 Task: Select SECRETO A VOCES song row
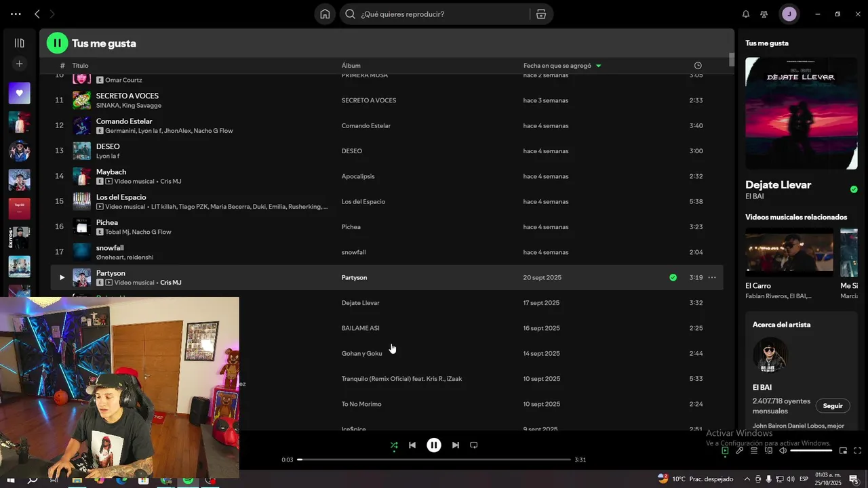pyautogui.click(x=387, y=100)
